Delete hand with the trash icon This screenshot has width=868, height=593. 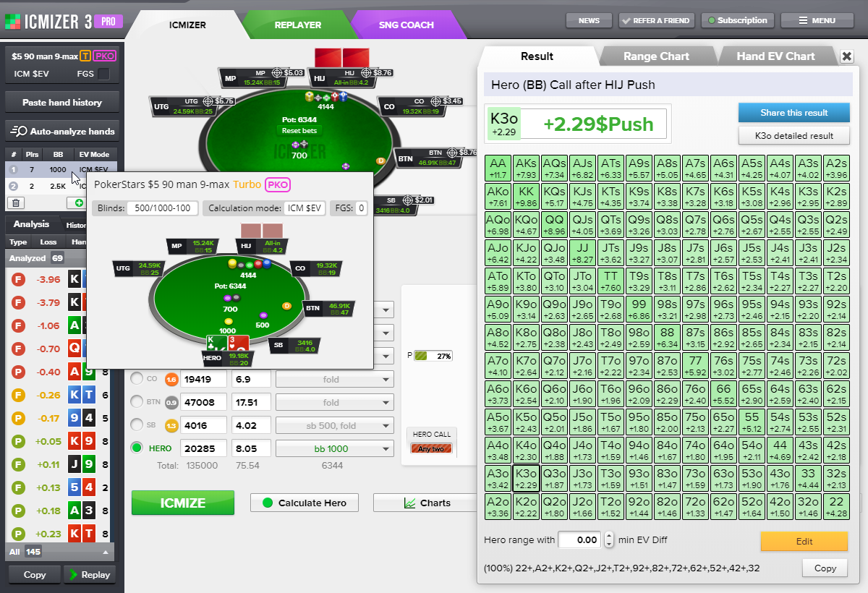click(17, 202)
